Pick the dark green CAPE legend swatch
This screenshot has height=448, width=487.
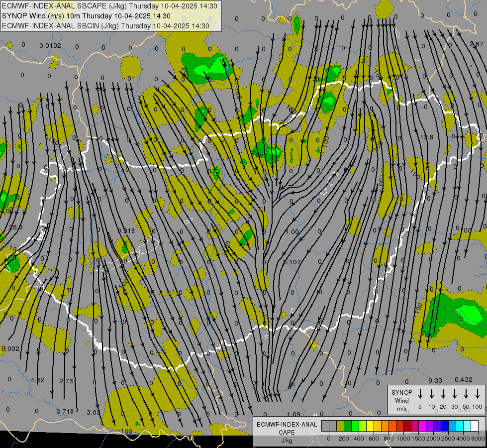pos(348,426)
